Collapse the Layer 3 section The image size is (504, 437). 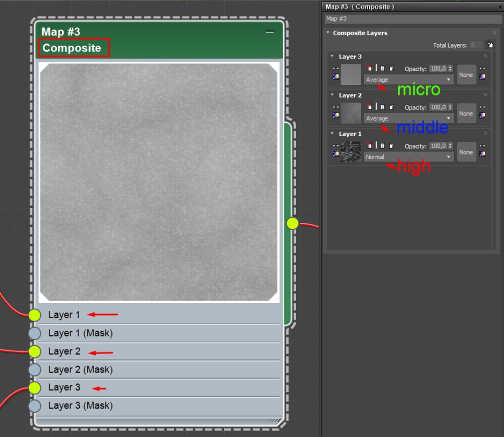click(332, 56)
